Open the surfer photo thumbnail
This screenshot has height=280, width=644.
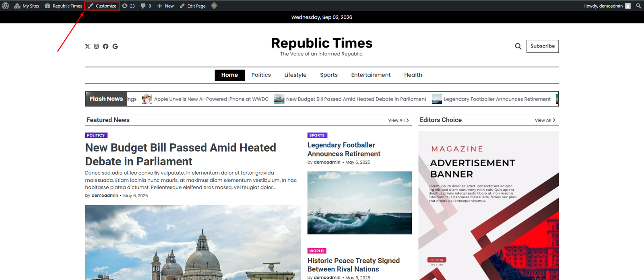359,203
